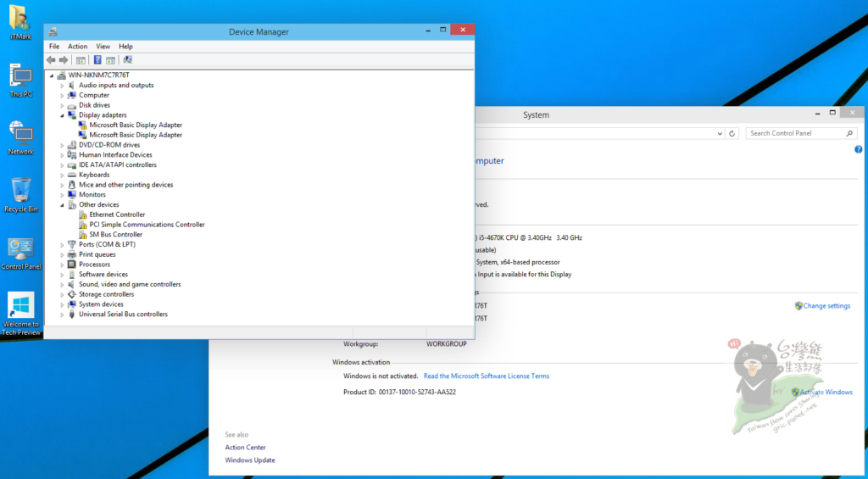Open the Action menu in Device Manager
Screen dimensions: 868x479
click(77, 47)
